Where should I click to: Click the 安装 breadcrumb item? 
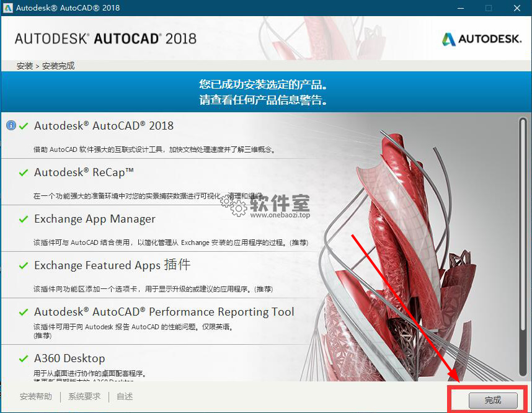25,66
